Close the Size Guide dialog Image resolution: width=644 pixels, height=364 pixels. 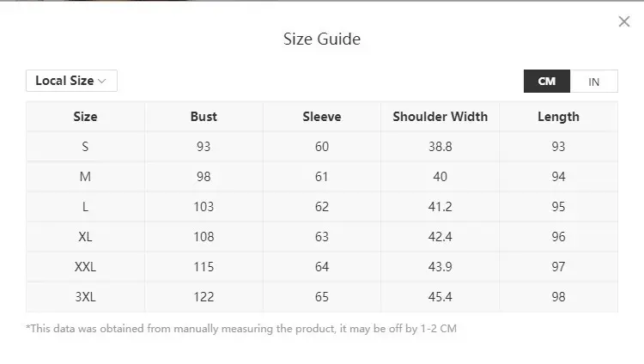[624, 21]
